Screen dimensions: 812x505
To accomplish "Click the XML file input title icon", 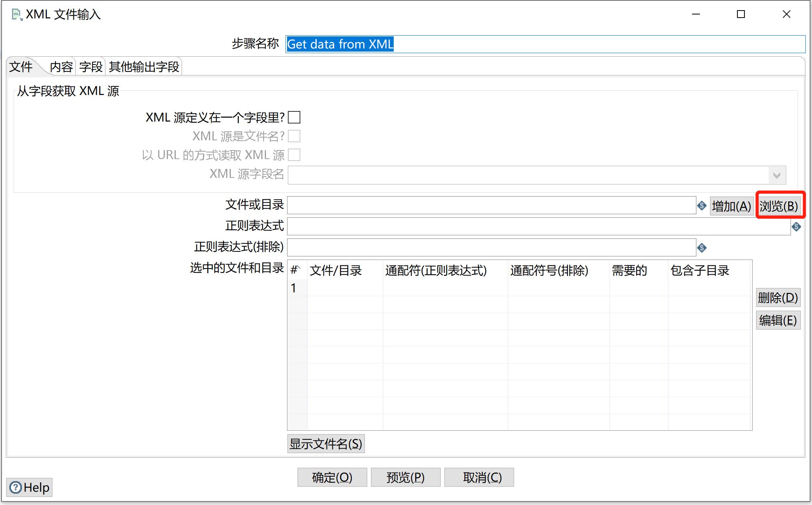I will pos(17,15).
